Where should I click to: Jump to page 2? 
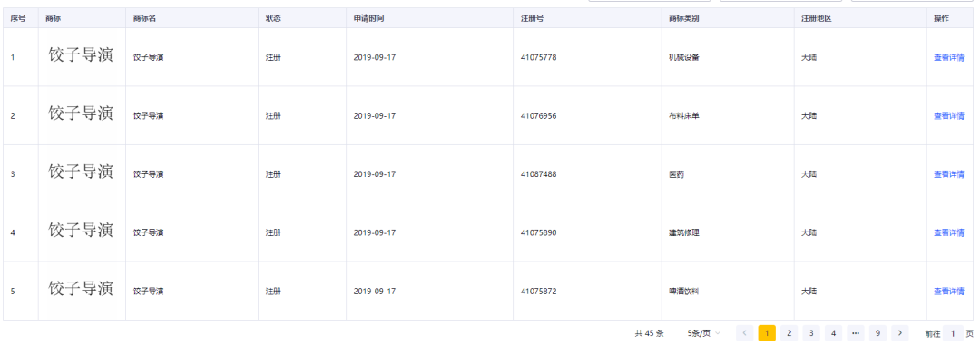pyautogui.click(x=789, y=333)
